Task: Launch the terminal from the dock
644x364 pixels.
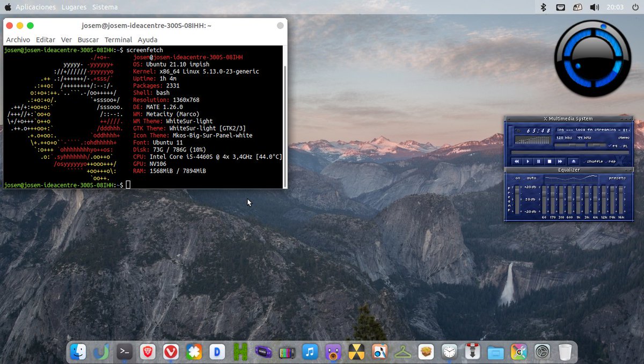Action: point(125,352)
